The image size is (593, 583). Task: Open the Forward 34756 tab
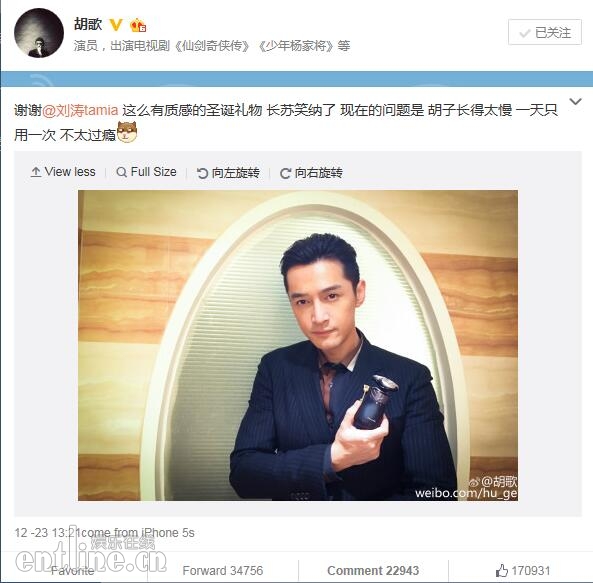[222, 570]
